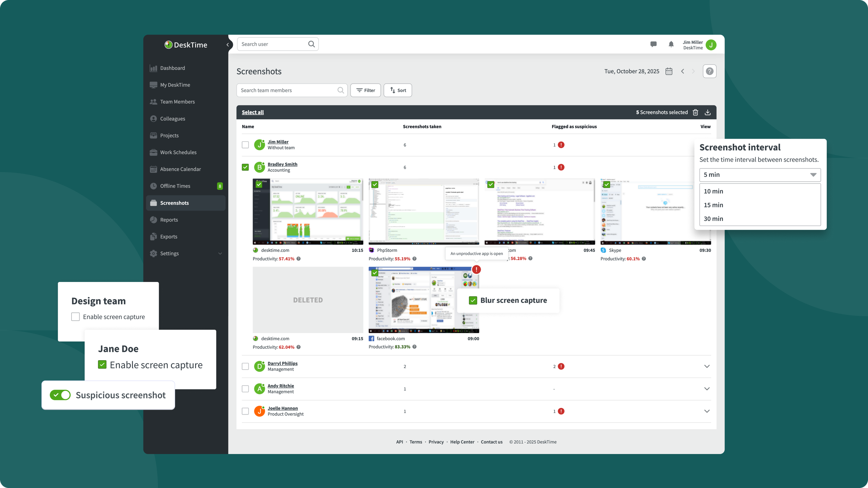The image size is (868, 488).
Task: Open the PhpStorm screenshot thumbnail
Action: point(424,211)
